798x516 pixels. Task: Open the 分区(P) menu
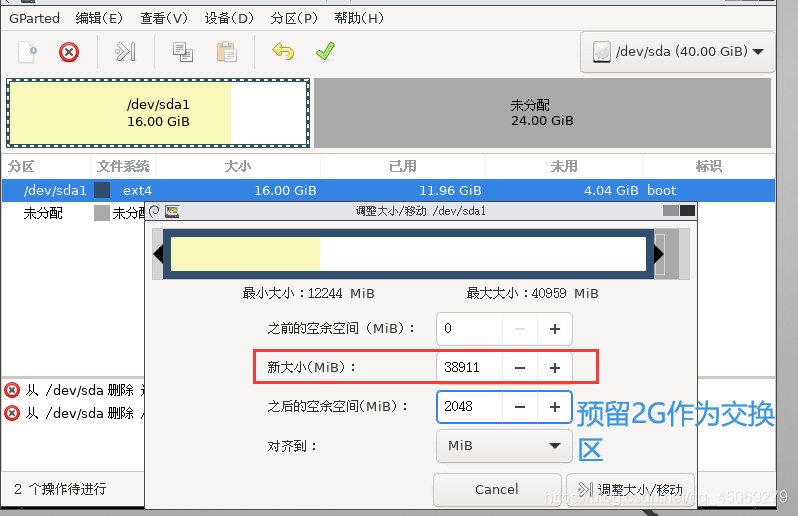[x=294, y=18]
